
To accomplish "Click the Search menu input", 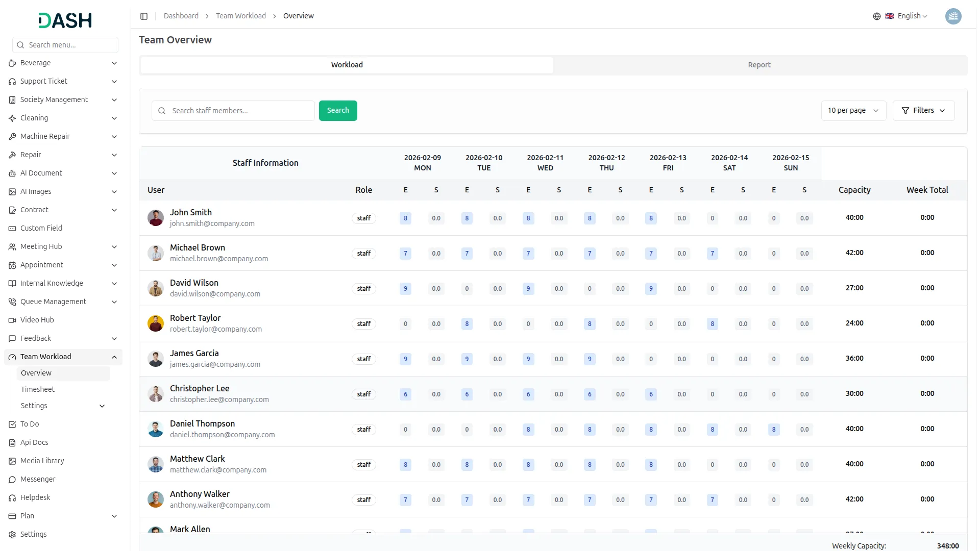I will point(65,45).
